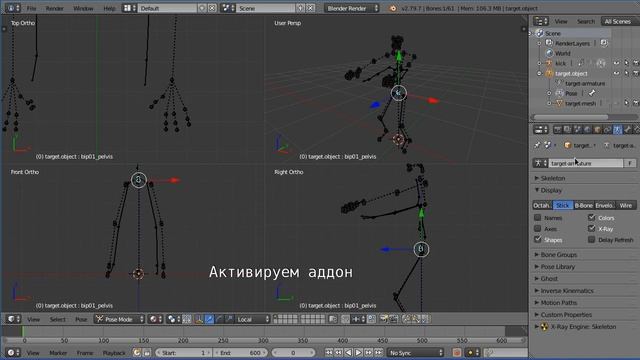Image resolution: width=640 pixels, height=360 pixels.
Task: Select target-armature in the outliner
Action: [x=584, y=83]
